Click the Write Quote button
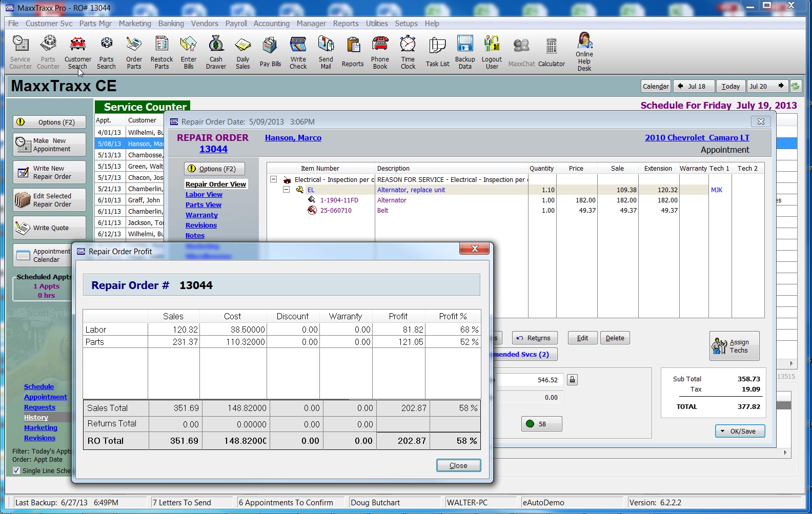This screenshot has width=812, height=514. click(50, 228)
